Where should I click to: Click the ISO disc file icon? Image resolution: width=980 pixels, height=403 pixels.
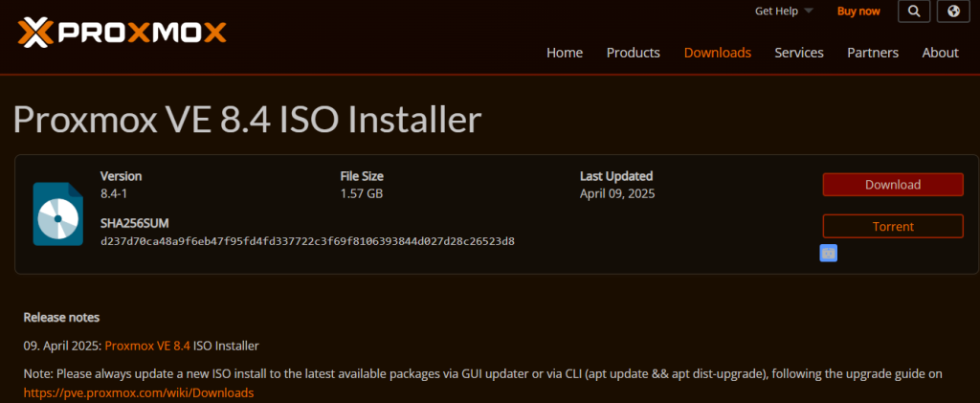(57, 214)
